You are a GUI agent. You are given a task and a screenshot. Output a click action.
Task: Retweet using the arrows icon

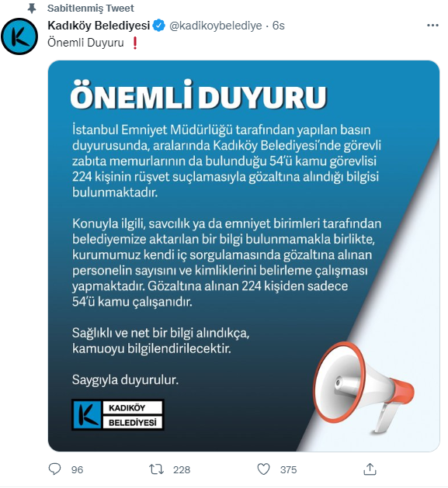[x=156, y=469]
